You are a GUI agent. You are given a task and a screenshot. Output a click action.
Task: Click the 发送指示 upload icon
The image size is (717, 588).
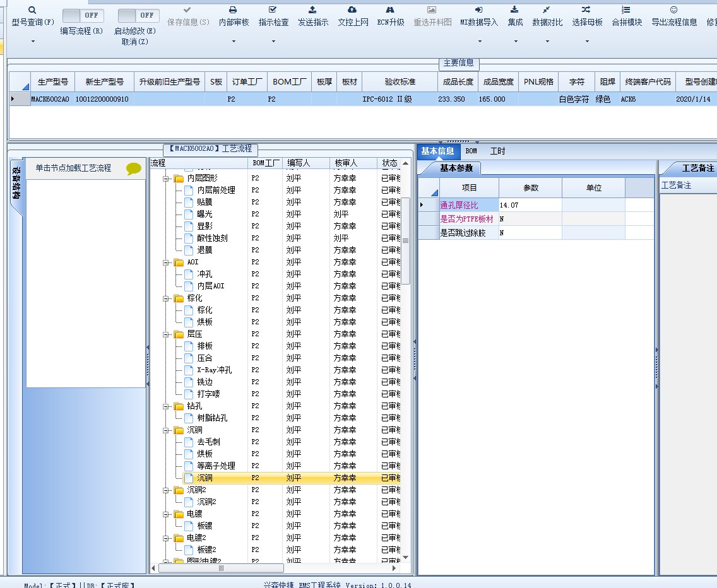313,9
